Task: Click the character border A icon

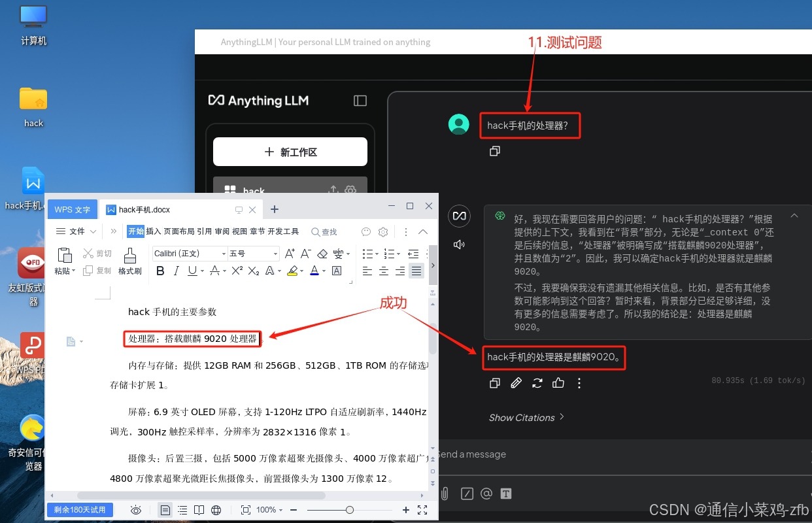Action: point(337,271)
